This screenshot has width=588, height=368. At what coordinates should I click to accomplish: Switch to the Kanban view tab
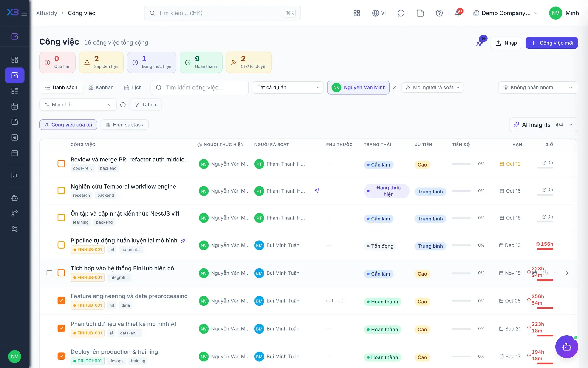101,87
